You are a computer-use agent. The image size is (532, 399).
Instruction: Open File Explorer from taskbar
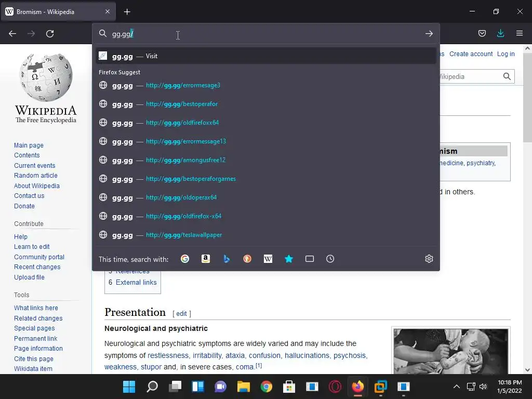(243, 387)
